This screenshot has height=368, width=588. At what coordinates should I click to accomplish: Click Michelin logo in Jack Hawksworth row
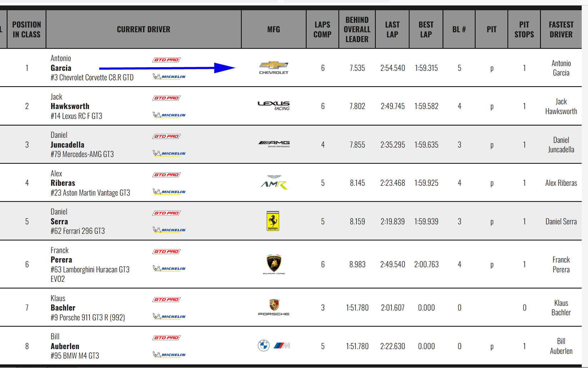tap(169, 115)
